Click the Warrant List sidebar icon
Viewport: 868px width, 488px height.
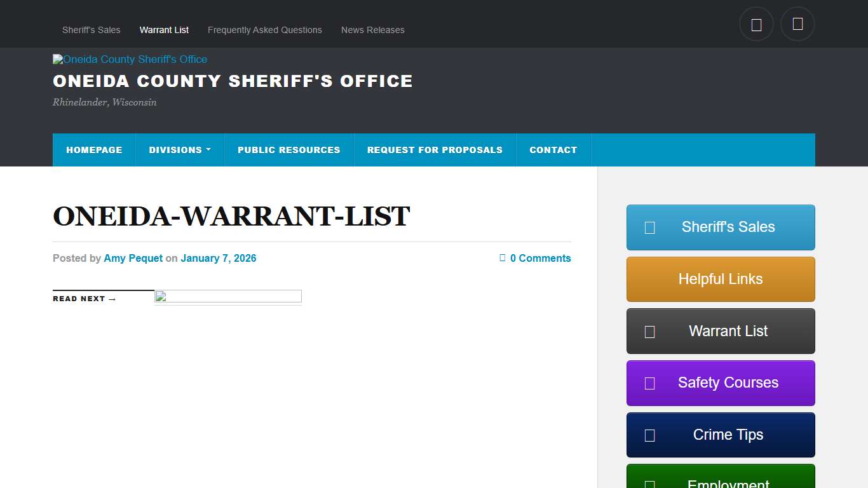pos(649,331)
